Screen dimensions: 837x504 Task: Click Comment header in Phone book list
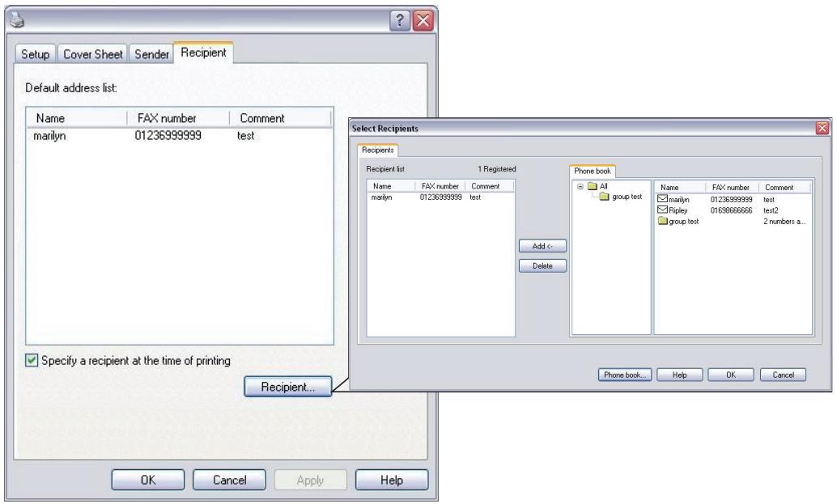(784, 187)
